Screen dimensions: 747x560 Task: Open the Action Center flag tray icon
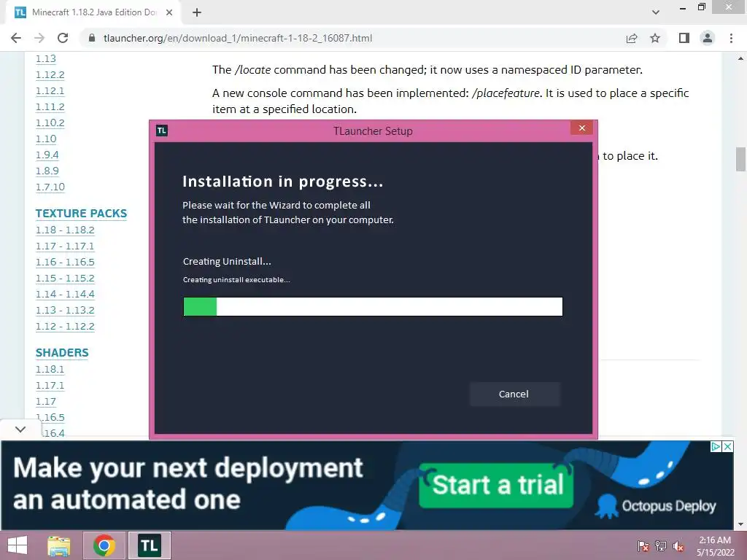point(643,546)
